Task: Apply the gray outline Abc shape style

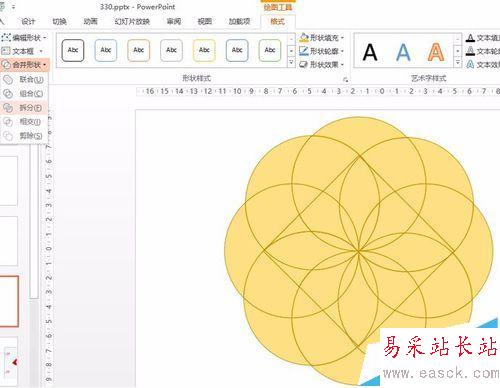Action: [x=171, y=50]
